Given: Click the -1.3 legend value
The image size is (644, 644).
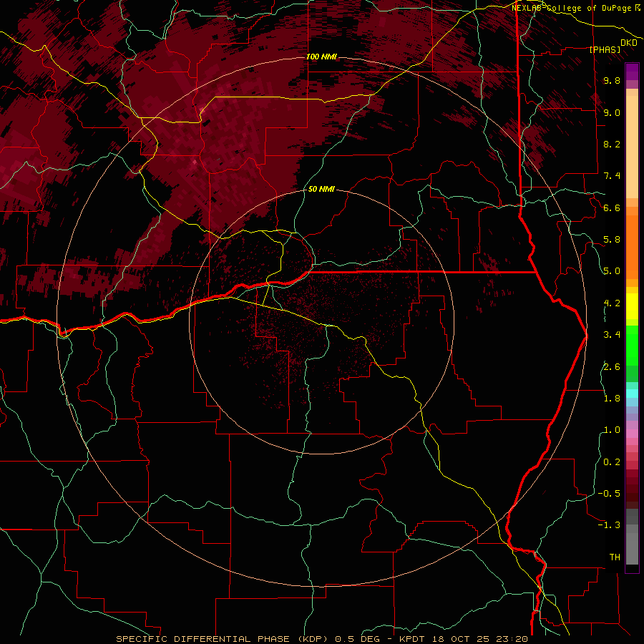Looking at the screenshot, I should (x=609, y=525).
